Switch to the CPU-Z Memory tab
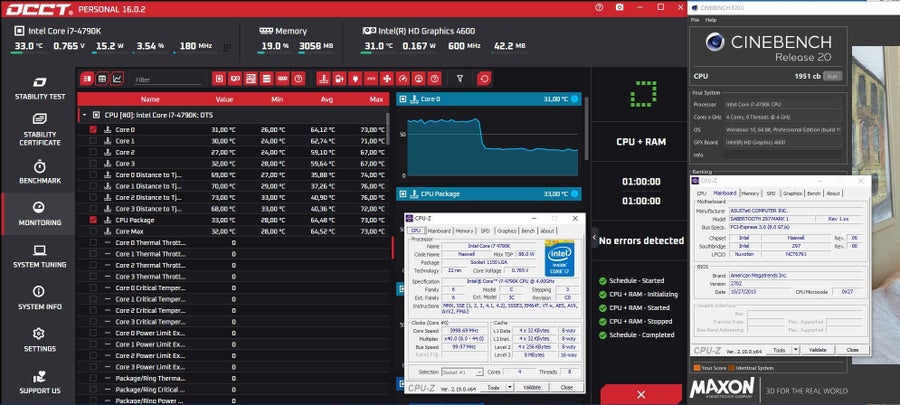The width and height of the screenshot is (900, 405). click(x=464, y=231)
